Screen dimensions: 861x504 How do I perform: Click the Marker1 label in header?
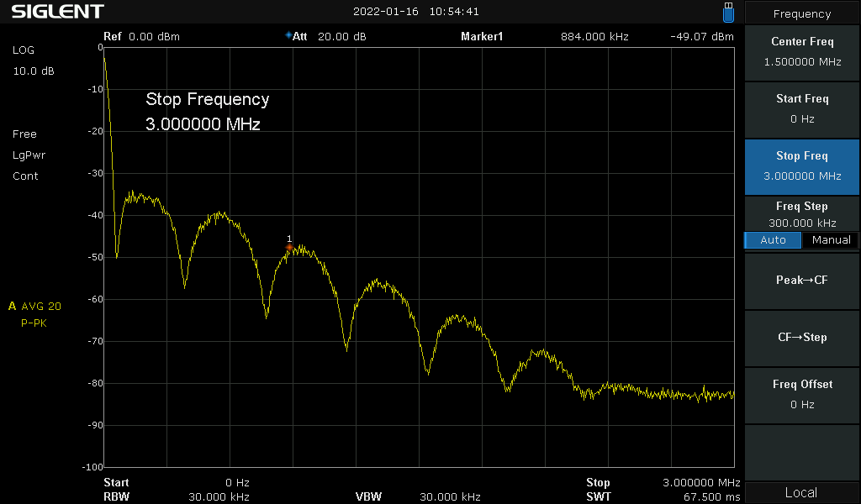(482, 37)
